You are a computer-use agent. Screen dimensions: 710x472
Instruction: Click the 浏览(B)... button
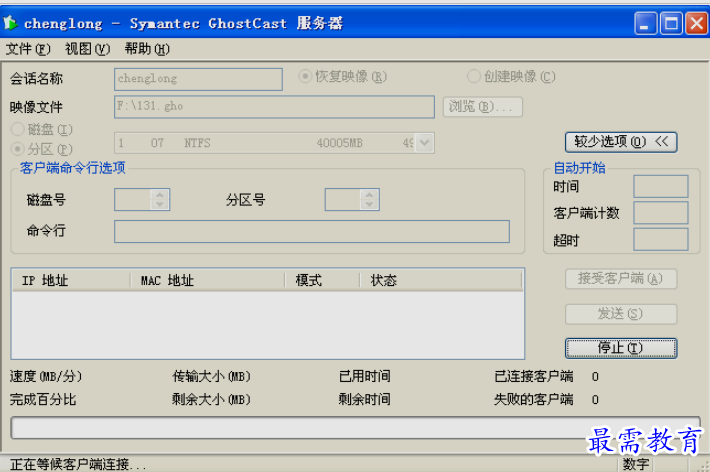483,107
